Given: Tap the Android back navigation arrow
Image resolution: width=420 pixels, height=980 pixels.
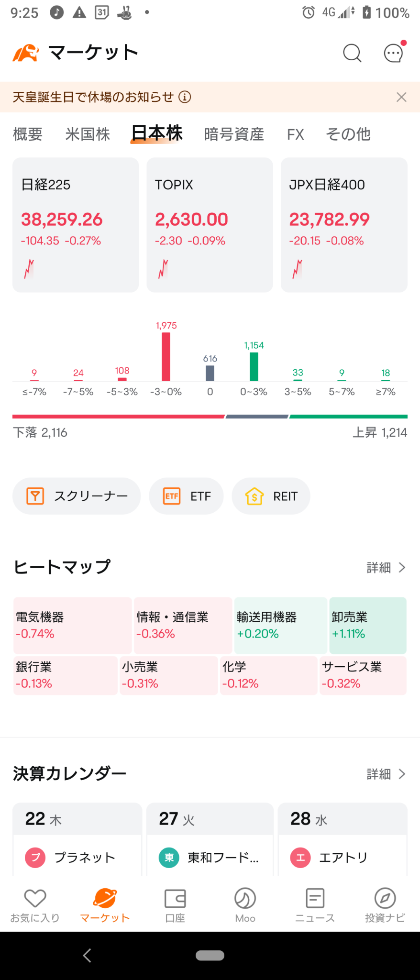Looking at the screenshot, I should click(87, 956).
